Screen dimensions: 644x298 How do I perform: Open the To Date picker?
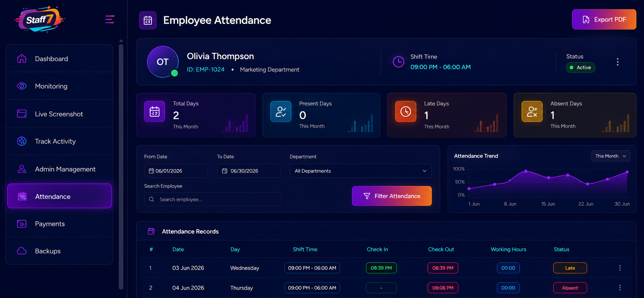pyautogui.click(x=248, y=171)
